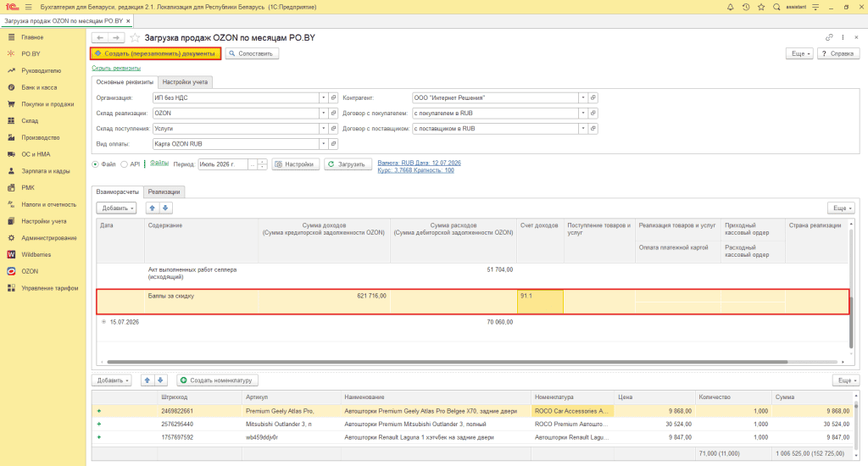Adjust Период stepper arrows
Image resolution: width=868 pixels, height=466 pixels.
click(263, 164)
